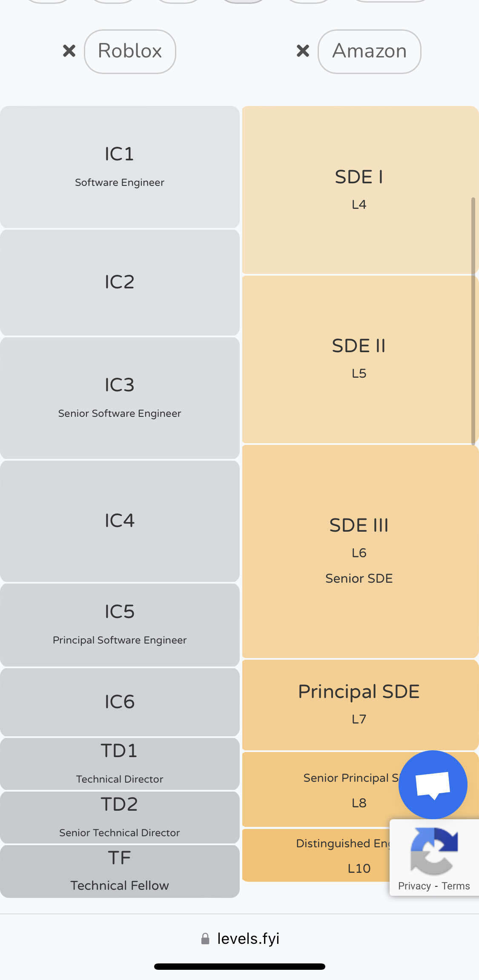This screenshot has height=980, width=479.
Task: Click the Amazon company pill
Action: tap(369, 51)
